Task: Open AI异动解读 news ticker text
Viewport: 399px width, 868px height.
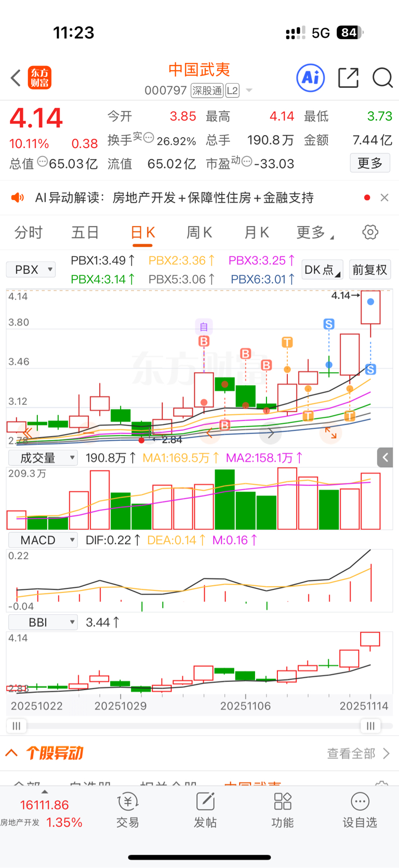Action: pos(175,198)
